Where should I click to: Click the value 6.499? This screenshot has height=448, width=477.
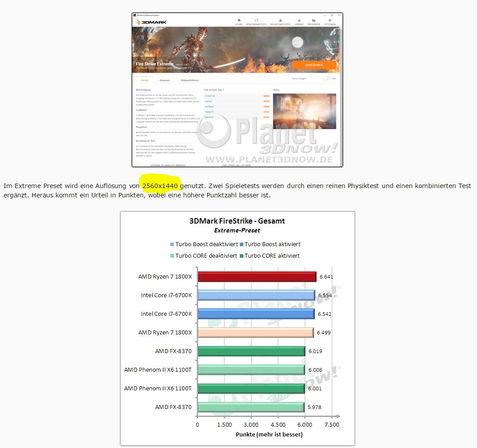(324, 333)
